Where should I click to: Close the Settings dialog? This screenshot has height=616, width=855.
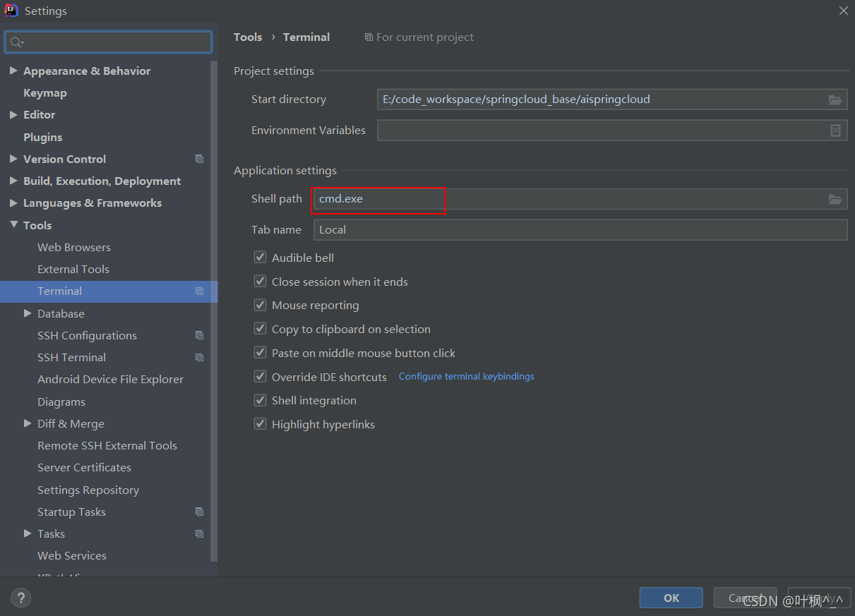pos(843,11)
